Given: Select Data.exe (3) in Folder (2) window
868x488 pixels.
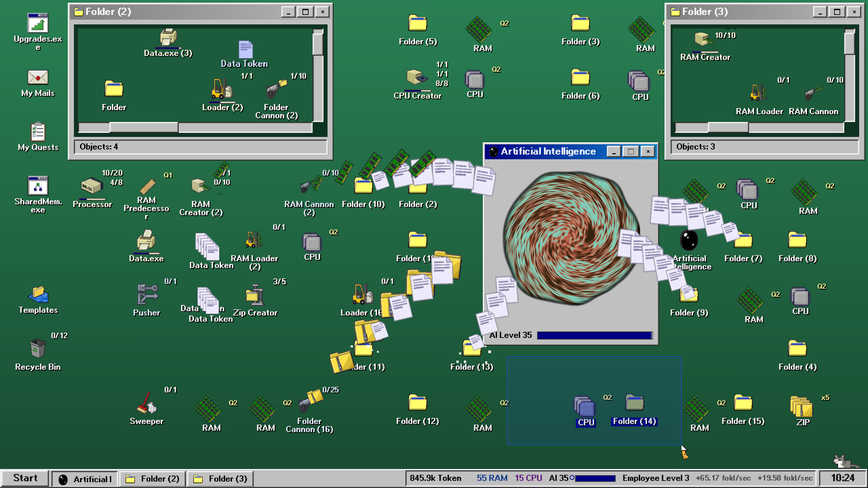Looking at the screenshot, I should 168,38.
